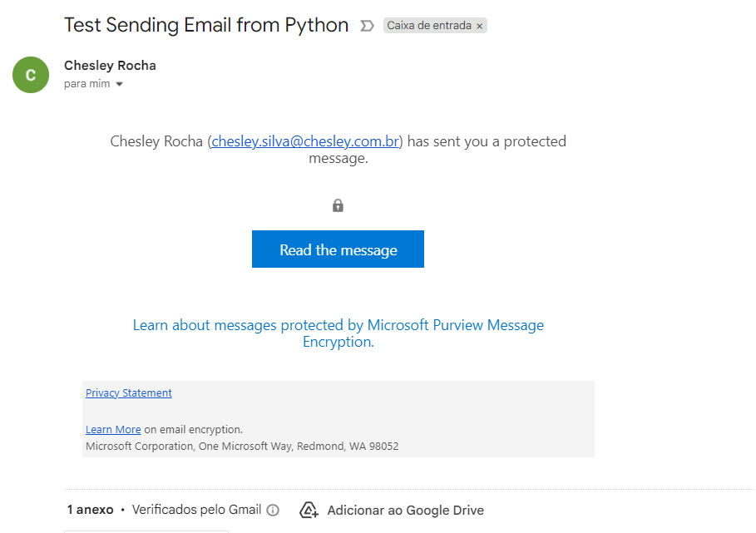This screenshot has width=756, height=533.
Task: Click the importance marker beside the subject
Action: click(x=367, y=26)
